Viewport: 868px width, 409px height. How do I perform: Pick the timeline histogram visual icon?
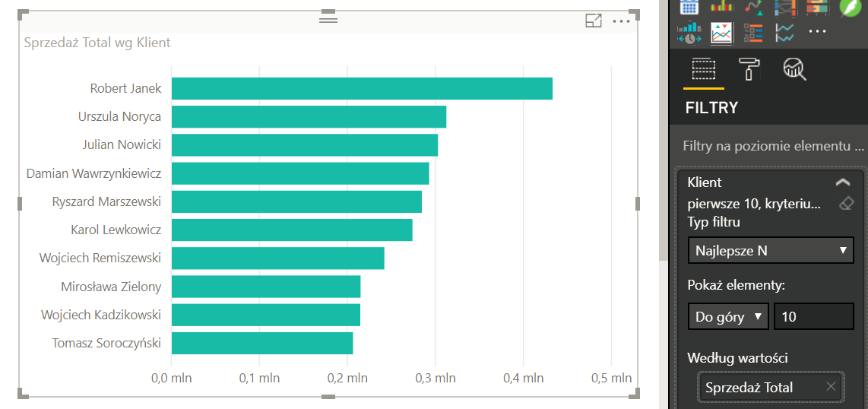pyautogui.click(x=689, y=33)
